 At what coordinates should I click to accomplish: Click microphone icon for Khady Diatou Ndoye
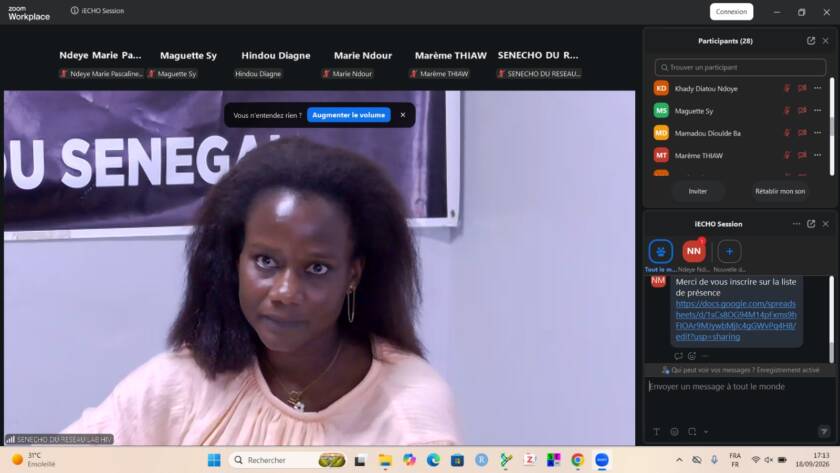tap(787, 88)
